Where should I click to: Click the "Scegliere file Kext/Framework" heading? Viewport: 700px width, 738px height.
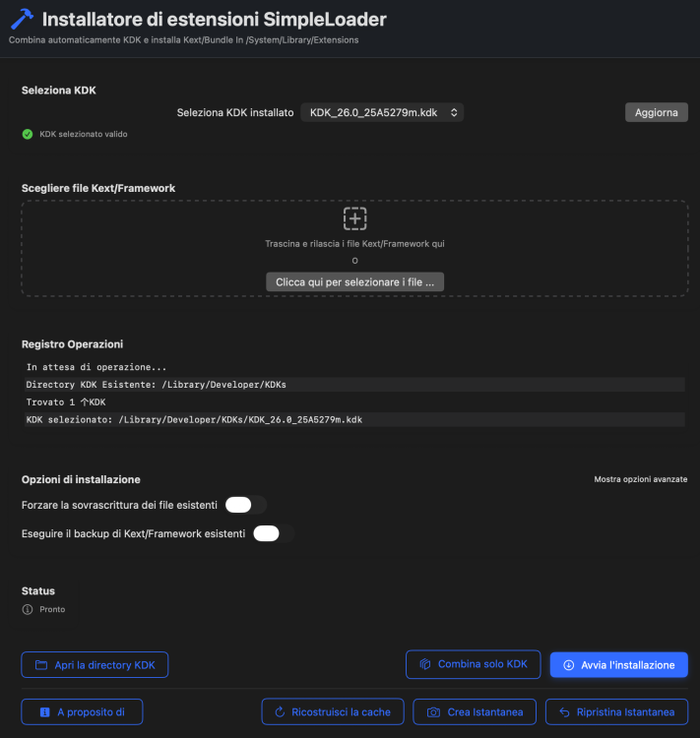tap(98, 188)
